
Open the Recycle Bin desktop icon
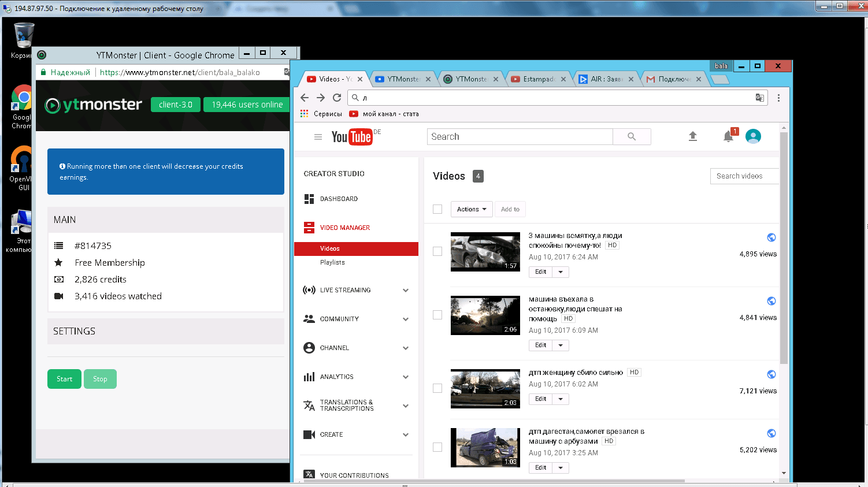tap(23, 40)
